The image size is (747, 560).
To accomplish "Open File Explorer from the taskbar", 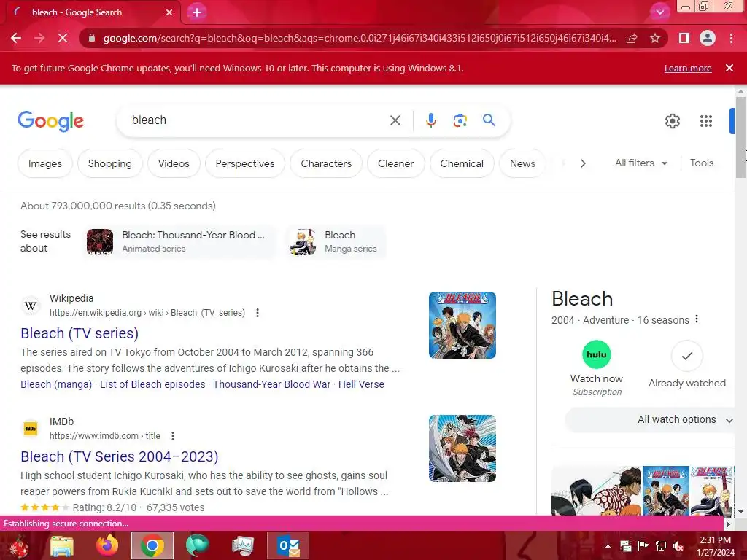I will tap(62, 545).
